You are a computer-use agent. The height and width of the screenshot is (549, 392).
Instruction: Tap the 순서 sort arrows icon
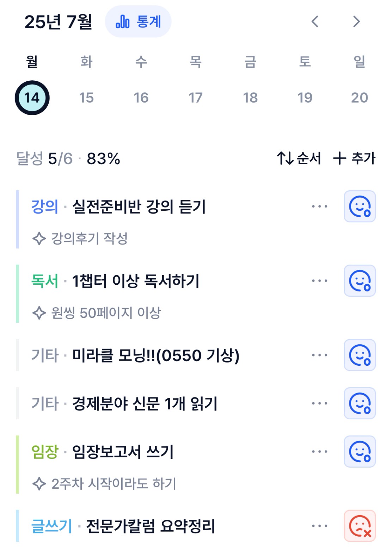coord(299,158)
